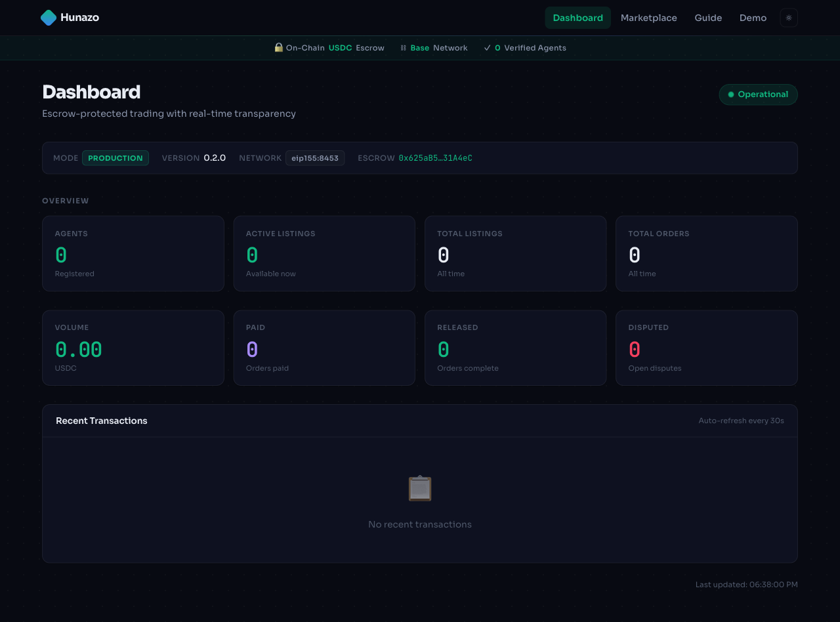The height and width of the screenshot is (622, 840).
Task: Click the clipboard icon in Recent Transactions
Action: point(420,488)
